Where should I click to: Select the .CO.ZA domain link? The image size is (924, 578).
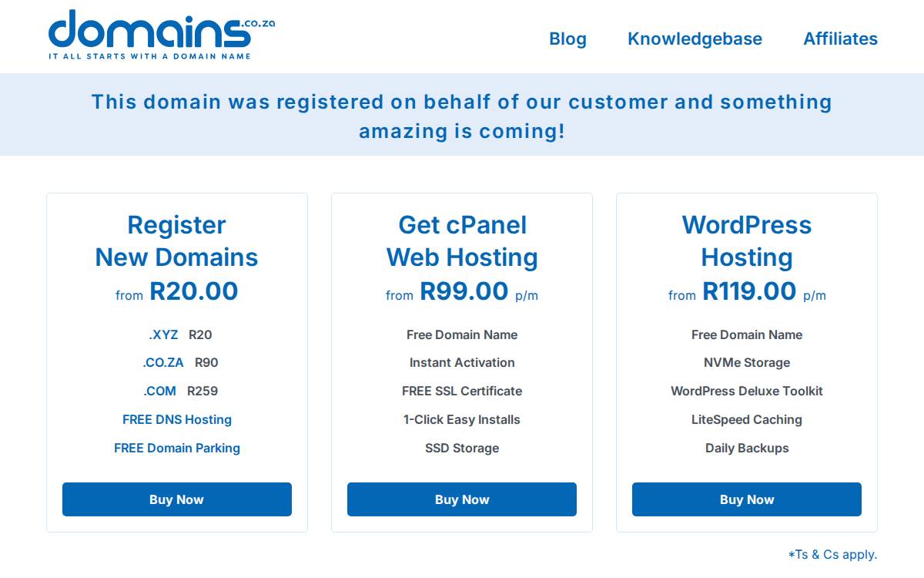pyautogui.click(x=163, y=362)
